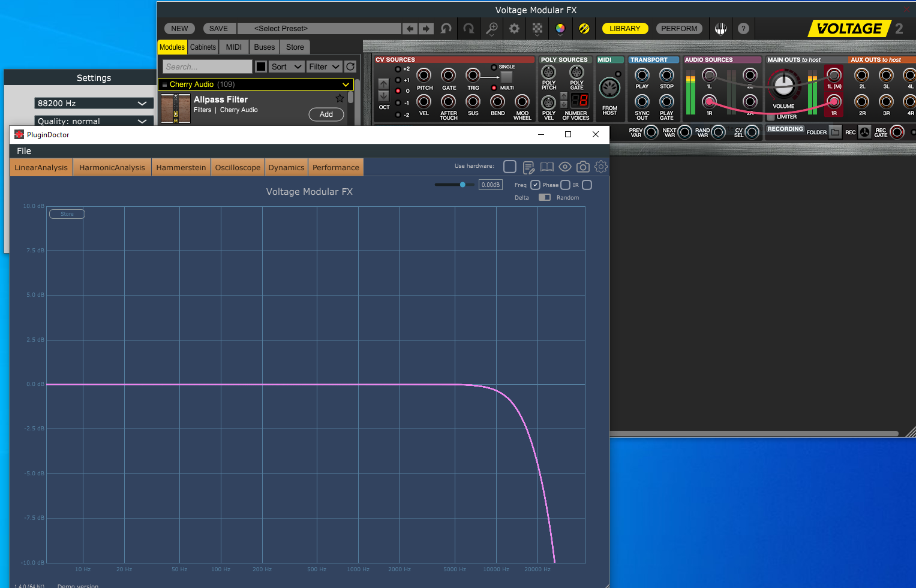Switch to the Buses tab
Screen dimensions: 916x588
pyautogui.click(x=265, y=47)
